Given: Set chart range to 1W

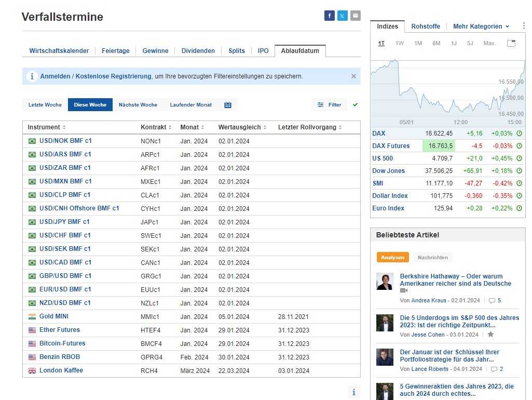Looking at the screenshot, I should (x=399, y=44).
